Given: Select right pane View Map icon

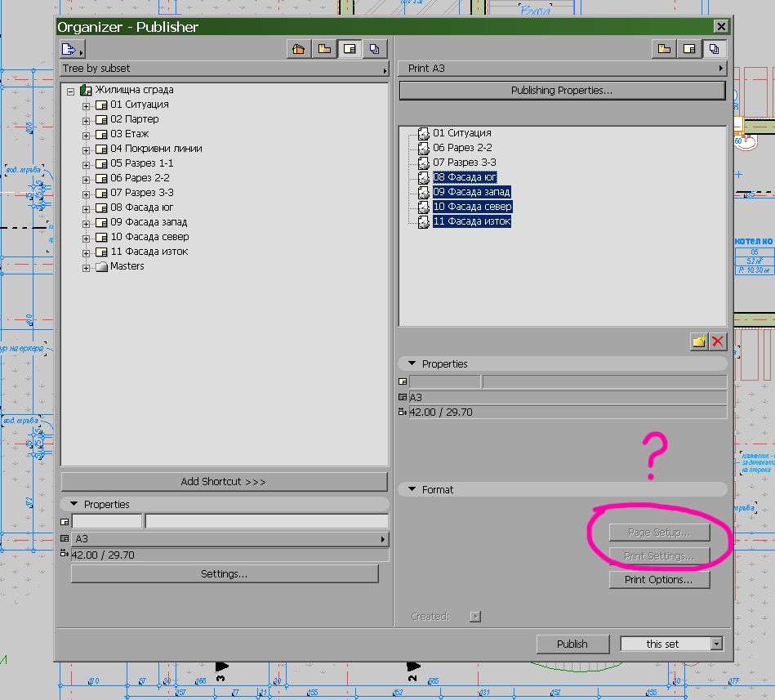Looking at the screenshot, I should [x=664, y=49].
